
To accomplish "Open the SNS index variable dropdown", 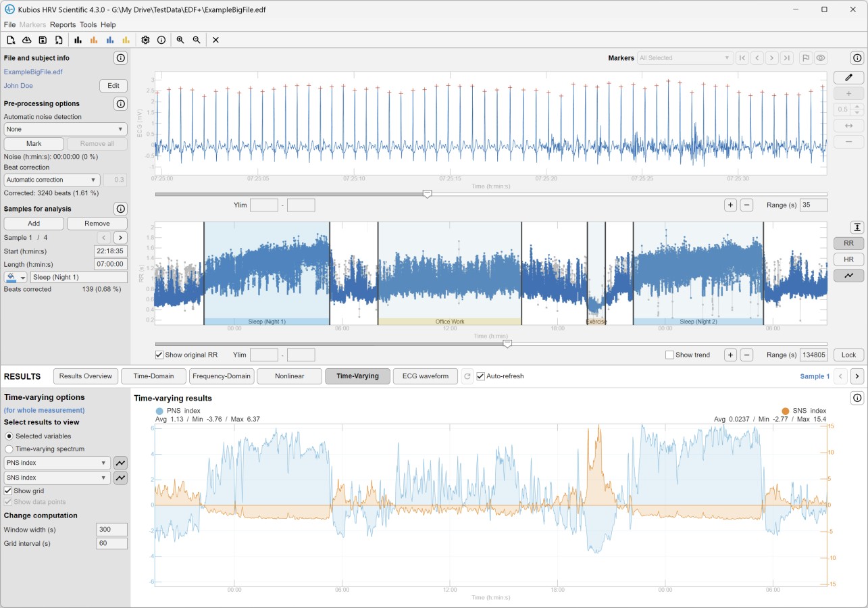I will (57, 478).
